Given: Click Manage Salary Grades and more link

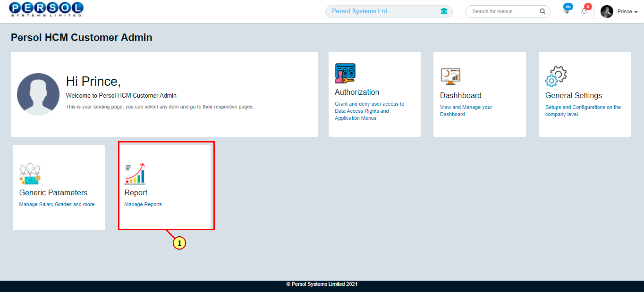Looking at the screenshot, I should point(59,204).
